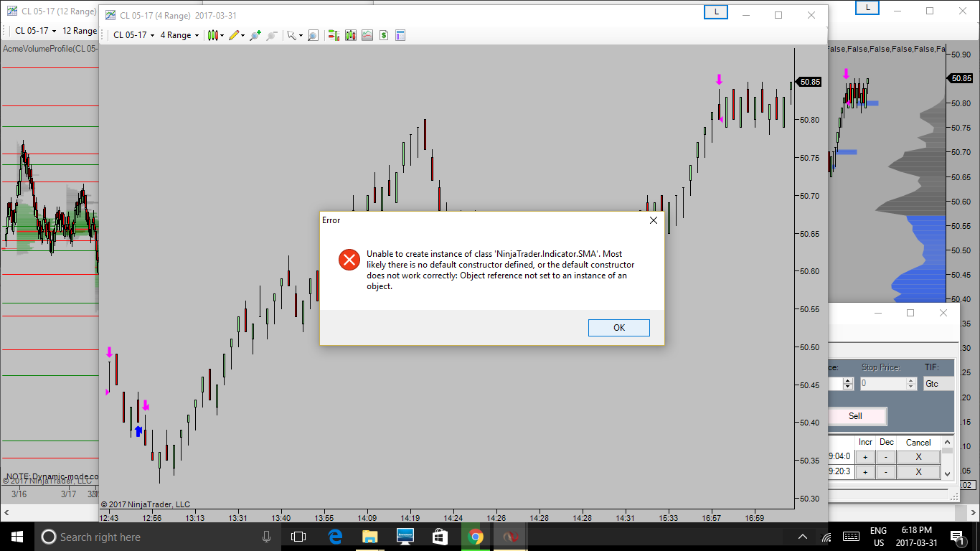980x551 pixels.
Task: Launch Microsoft Edge from the taskbar
Action: click(335, 537)
